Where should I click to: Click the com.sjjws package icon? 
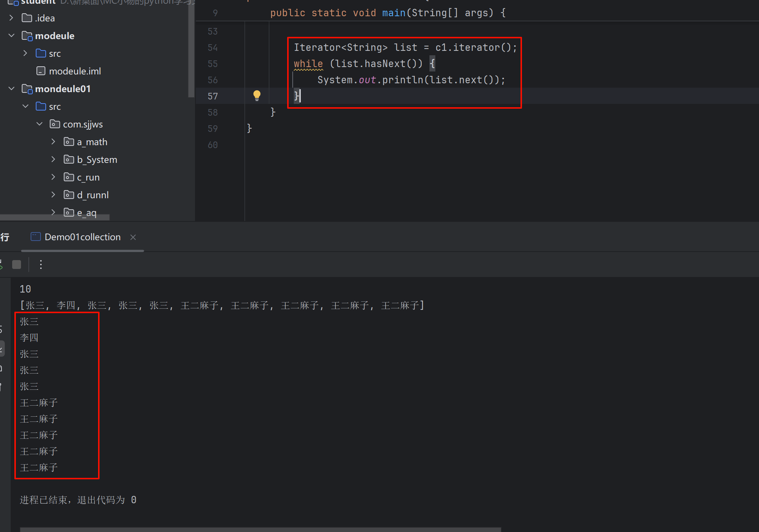pos(55,124)
